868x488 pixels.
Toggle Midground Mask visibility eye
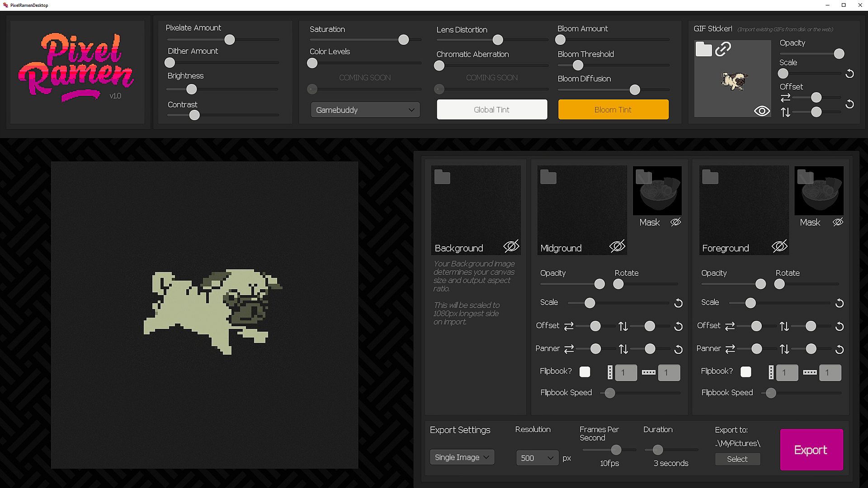[675, 222]
